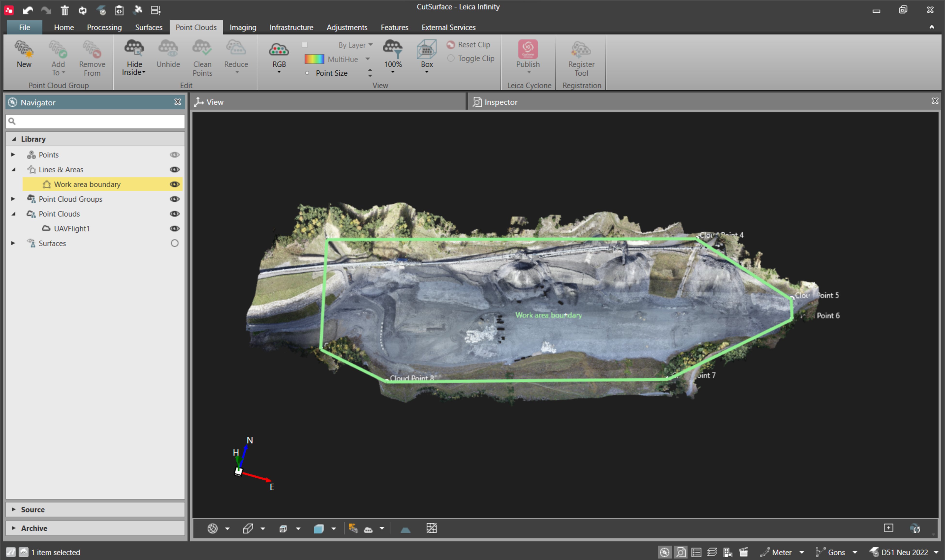This screenshot has width=945, height=560.
Task: Switch to the External Services tab
Action: click(448, 27)
